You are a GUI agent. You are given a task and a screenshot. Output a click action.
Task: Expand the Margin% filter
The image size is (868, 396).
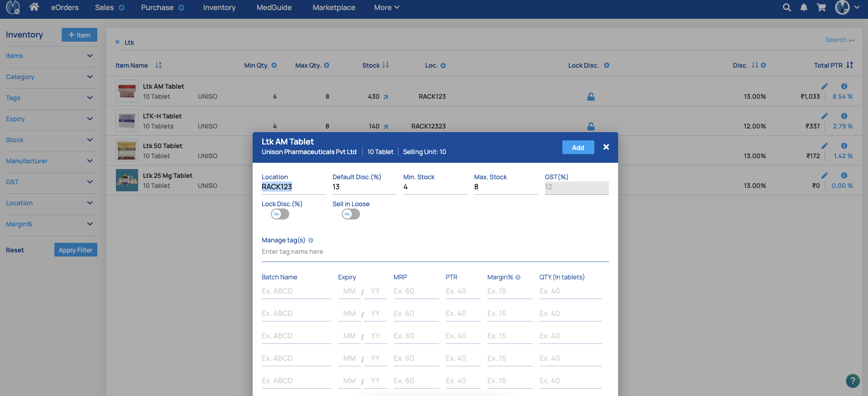point(90,224)
